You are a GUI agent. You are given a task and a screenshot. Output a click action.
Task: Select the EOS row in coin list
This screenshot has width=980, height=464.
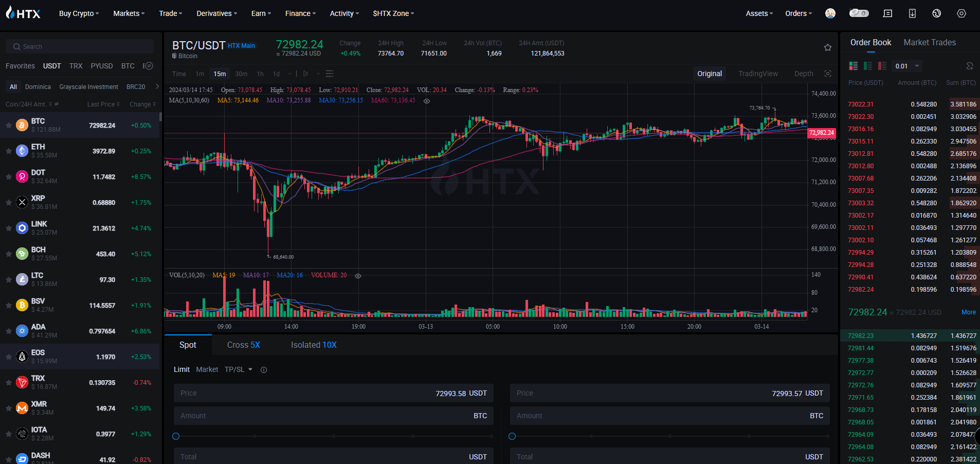click(80, 356)
